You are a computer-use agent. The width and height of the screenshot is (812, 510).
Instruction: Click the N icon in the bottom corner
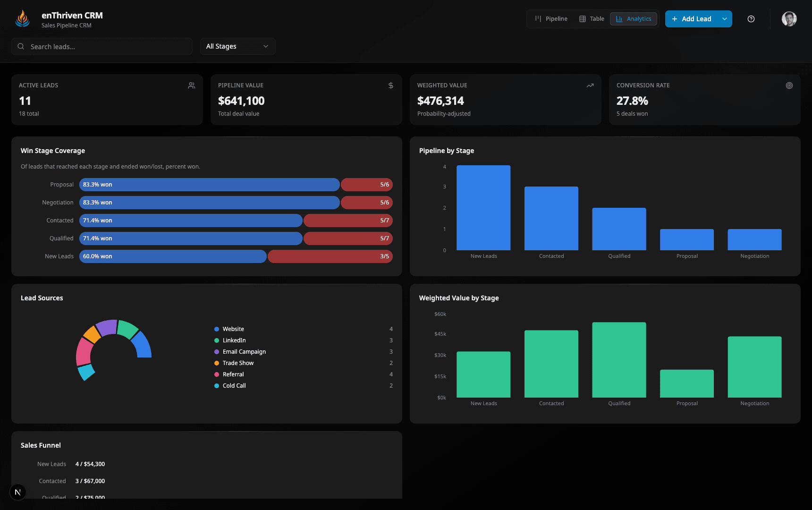(18, 492)
